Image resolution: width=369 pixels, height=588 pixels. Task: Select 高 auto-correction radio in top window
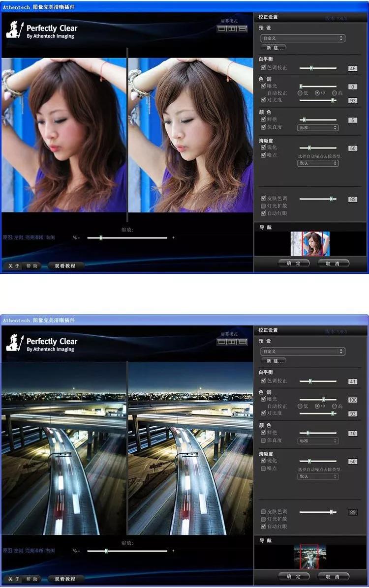tap(334, 92)
